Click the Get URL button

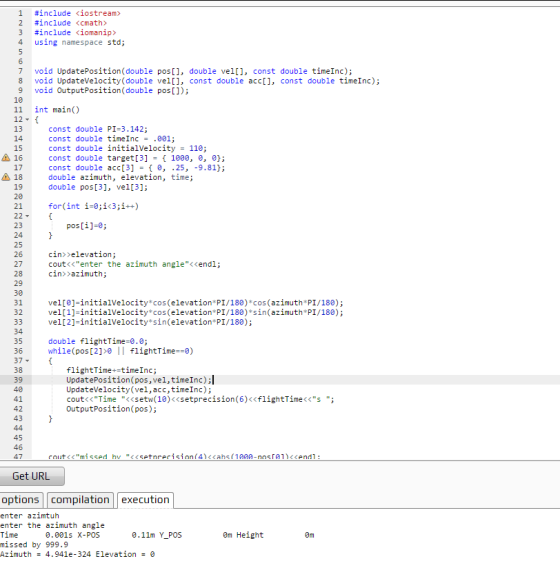(31, 476)
